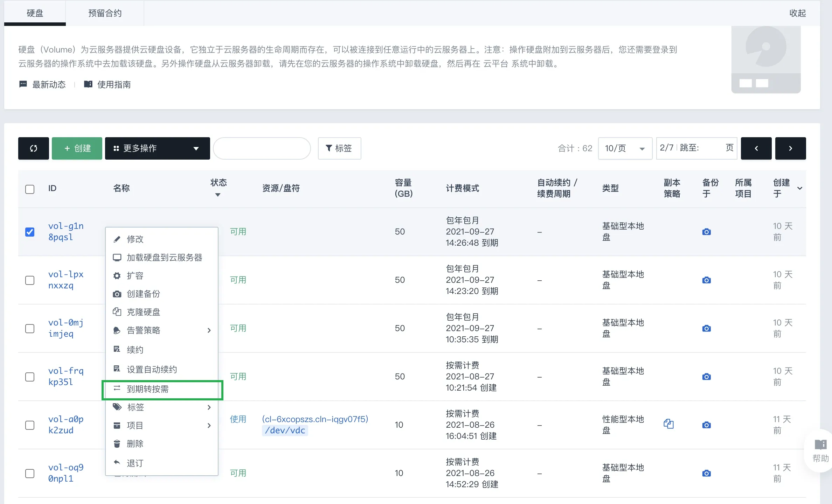Switch to the 硬盘 tab
Image resolution: width=832 pixels, height=504 pixels.
coord(35,13)
